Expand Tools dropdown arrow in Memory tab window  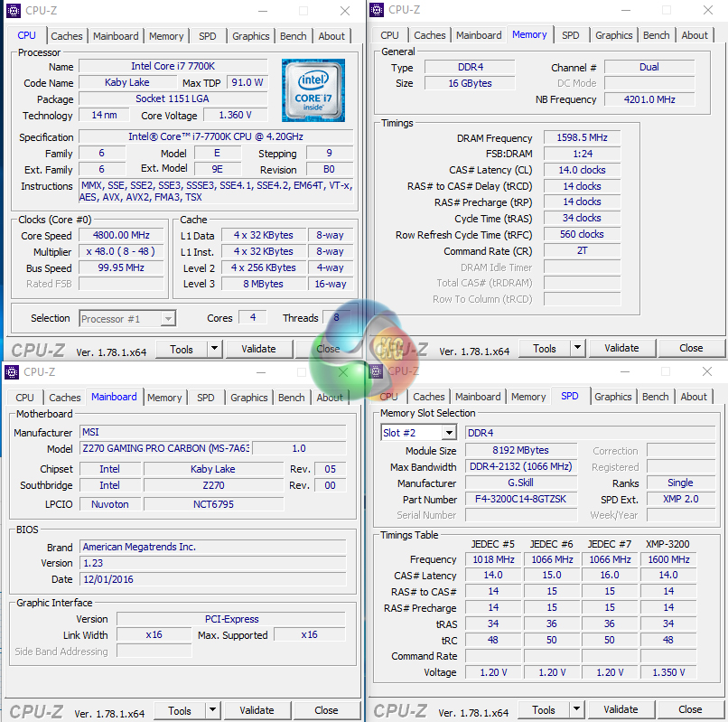(578, 349)
